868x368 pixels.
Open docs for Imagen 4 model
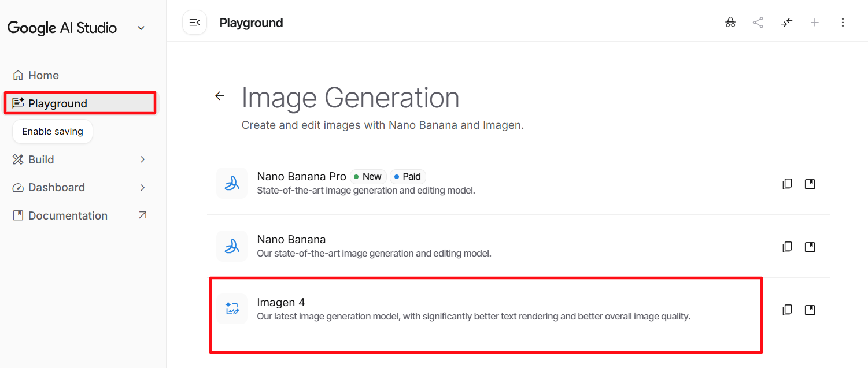pos(810,310)
